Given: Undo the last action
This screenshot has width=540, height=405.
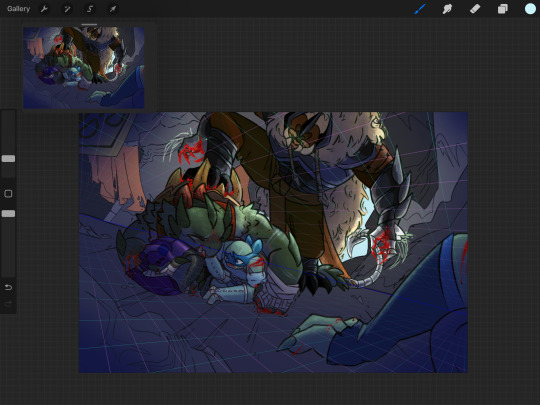Looking at the screenshot, I should [x=8, y=287].
